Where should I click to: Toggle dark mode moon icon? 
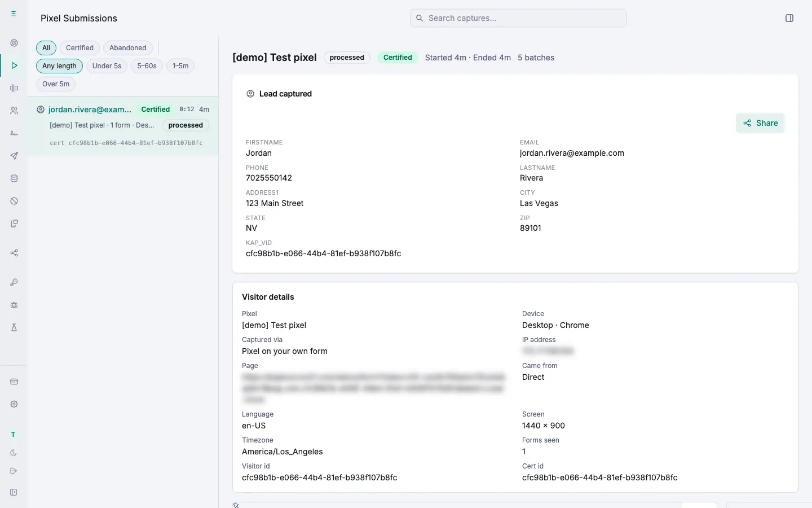(x=14, y=453)
